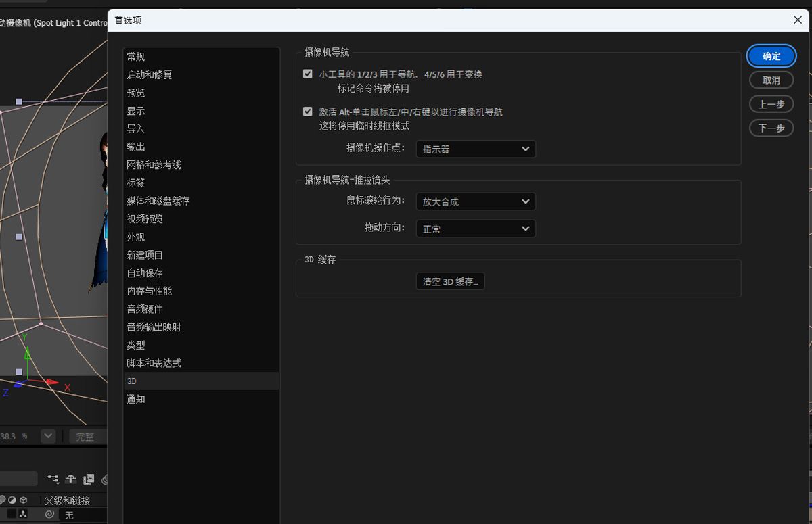Viewport: 812px width, 524px height.
Task: Click the frame blending half-circle icon
Action: pyautogui.click(x=12, y=500)
